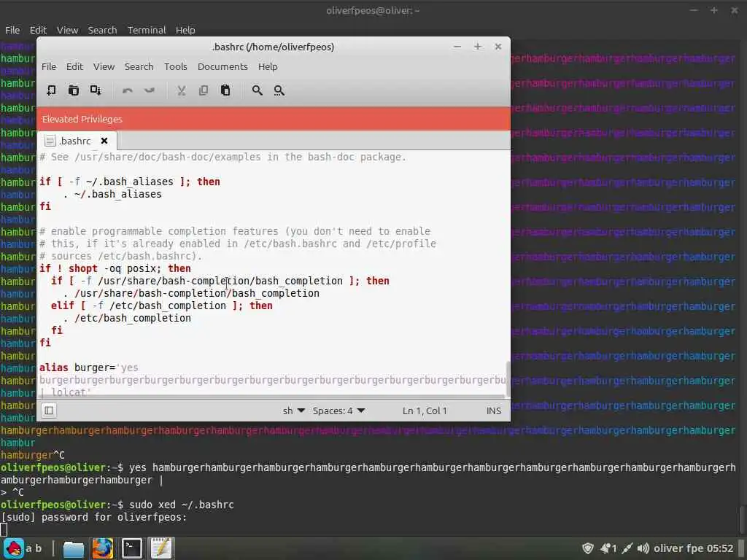This screenshot has height=560, width=747.
Task: Click the 'a b' label in taskbar
Action: coord(34,548)
